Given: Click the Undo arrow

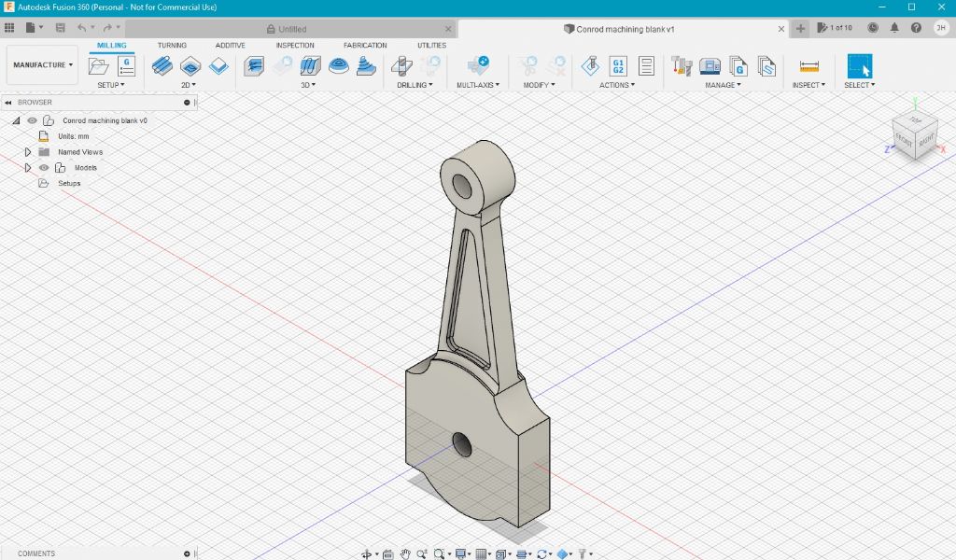Looking at the screenshot, I should coord(82,27).
